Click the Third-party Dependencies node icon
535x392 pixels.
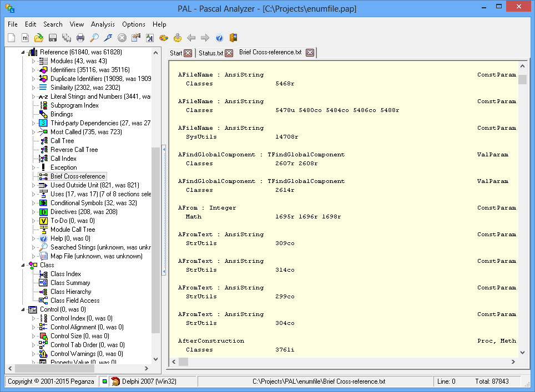pos(43,123)
